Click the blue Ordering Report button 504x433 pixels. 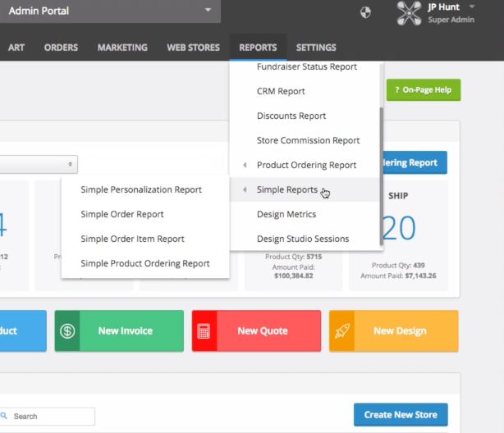point(415,162)
